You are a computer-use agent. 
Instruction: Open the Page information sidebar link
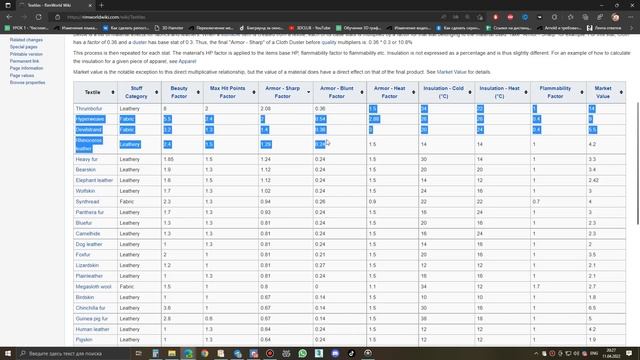click(x=27, y=68)
